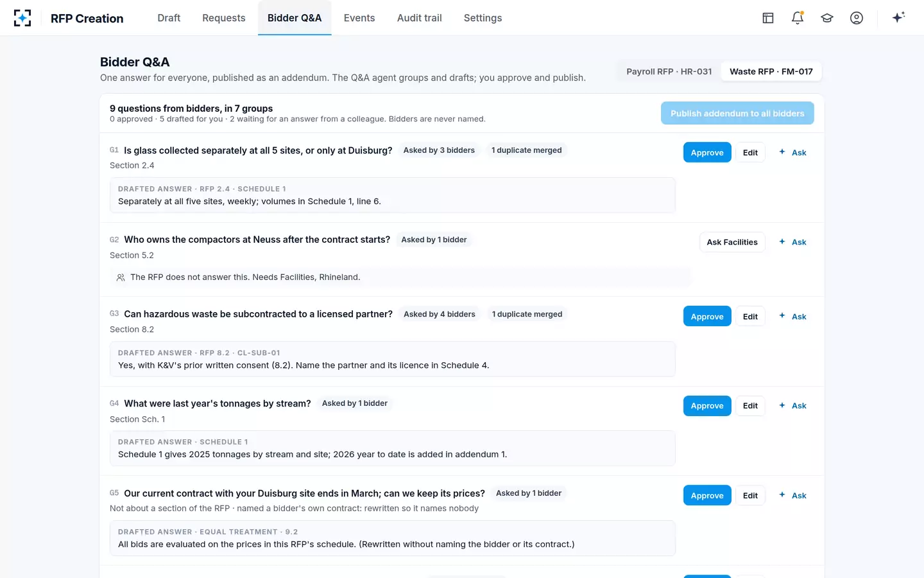Switch to the Draft tab
This screenshot has height=578, width=924.
[169, 18]
